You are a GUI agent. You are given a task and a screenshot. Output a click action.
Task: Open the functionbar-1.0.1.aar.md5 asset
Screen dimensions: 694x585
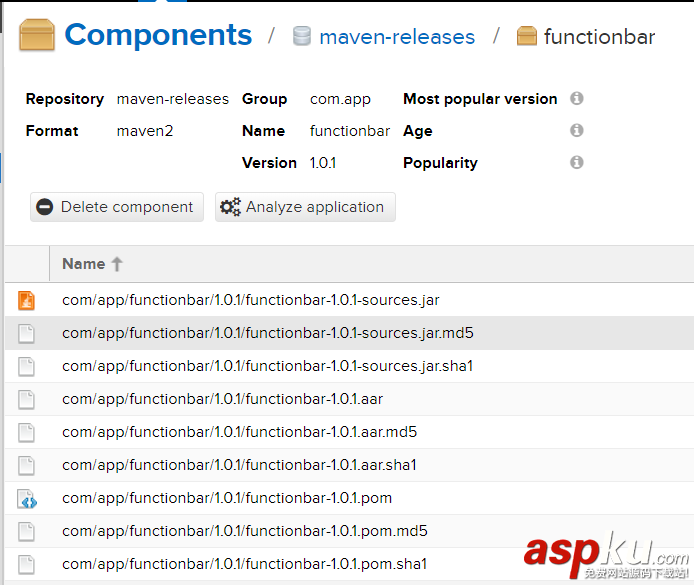[350, 432]
